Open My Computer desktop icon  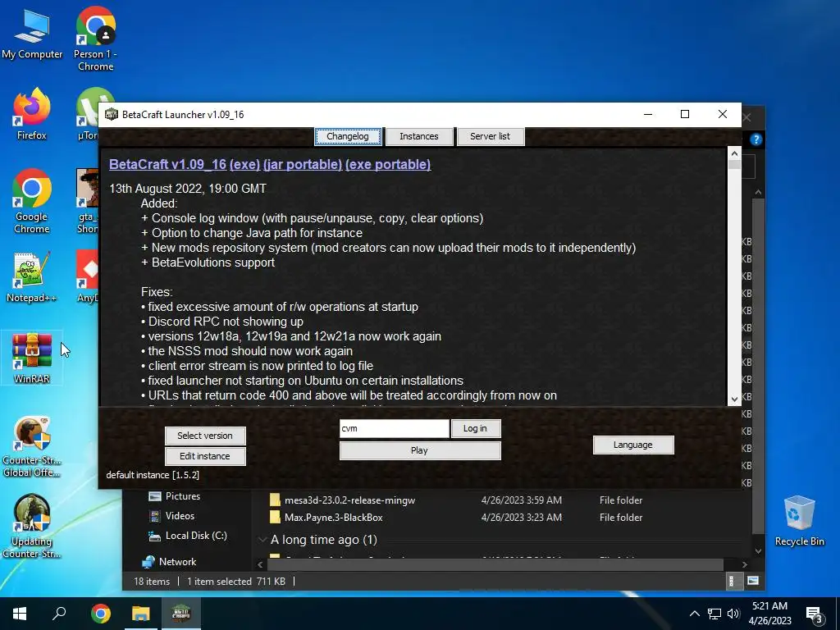click(32, 34)
